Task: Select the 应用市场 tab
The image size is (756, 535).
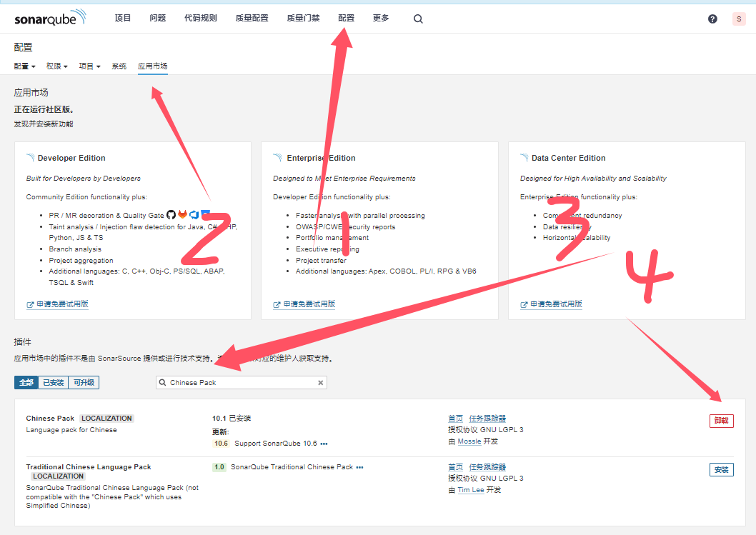Action: click(x=152, y=66)
